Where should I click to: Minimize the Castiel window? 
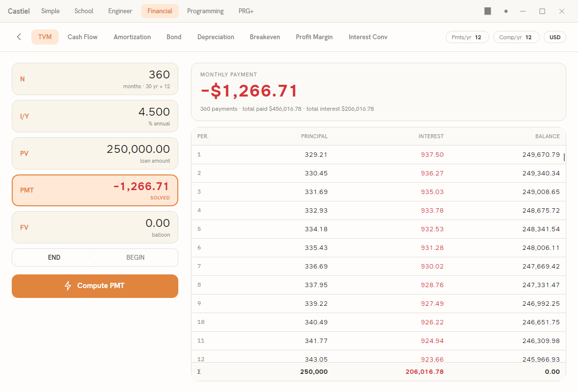(x=523, y=11)
